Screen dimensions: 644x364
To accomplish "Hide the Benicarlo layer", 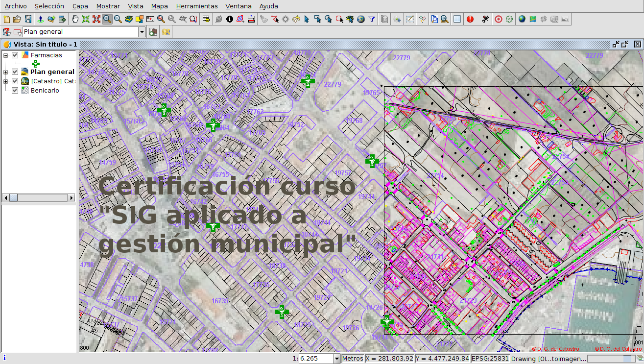I will point(15,91).
